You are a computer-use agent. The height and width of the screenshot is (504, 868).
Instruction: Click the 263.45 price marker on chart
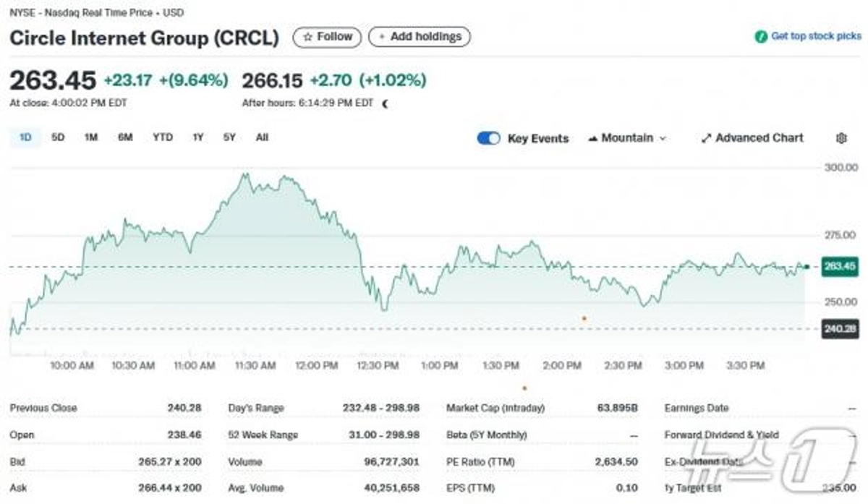pos(839,268)
